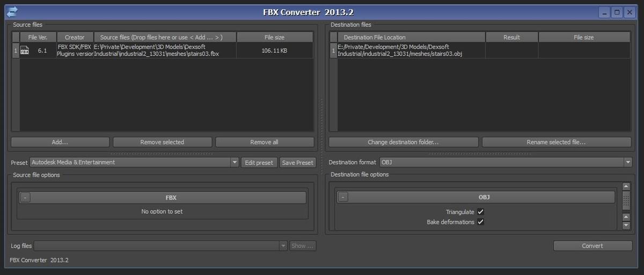Disable the Bake deformations checkbox
This screenshot has height=275, width=644.
coord(481,222)
